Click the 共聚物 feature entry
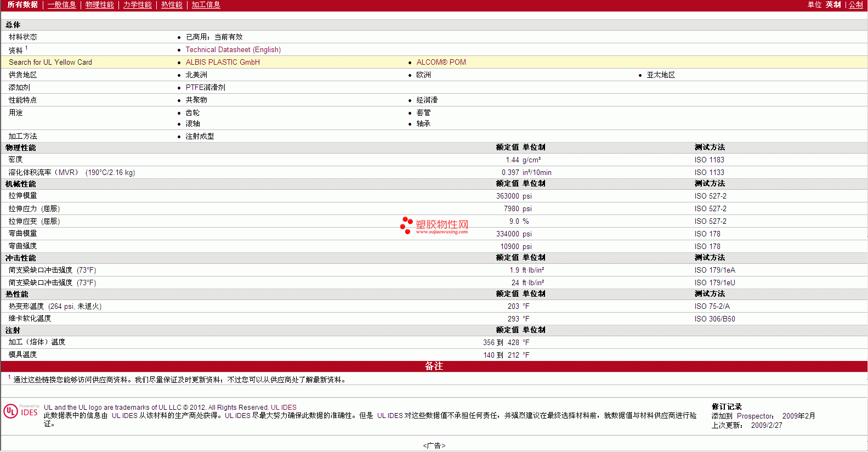This screenshot has width=868, height=452. coord(196,100)
